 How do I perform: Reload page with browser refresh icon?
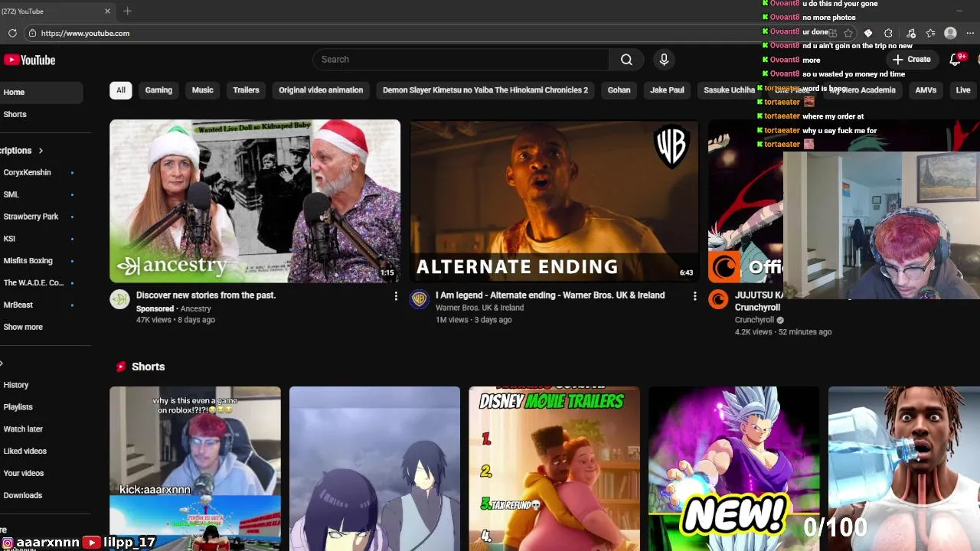pos(12,33)
